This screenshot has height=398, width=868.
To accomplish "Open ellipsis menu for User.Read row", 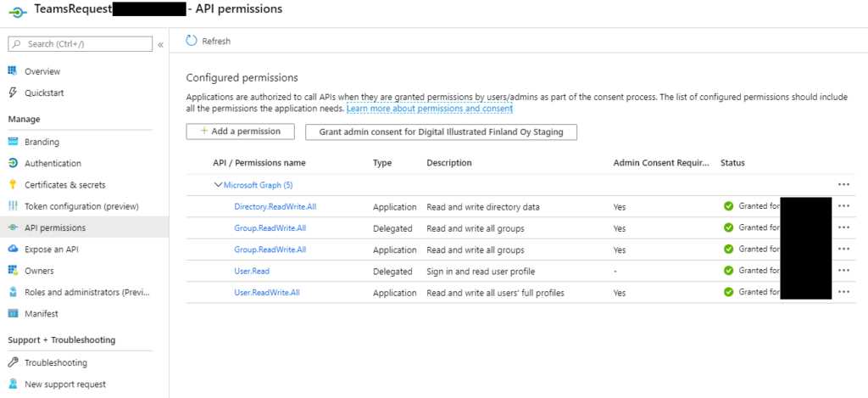I will pos(843,271).
